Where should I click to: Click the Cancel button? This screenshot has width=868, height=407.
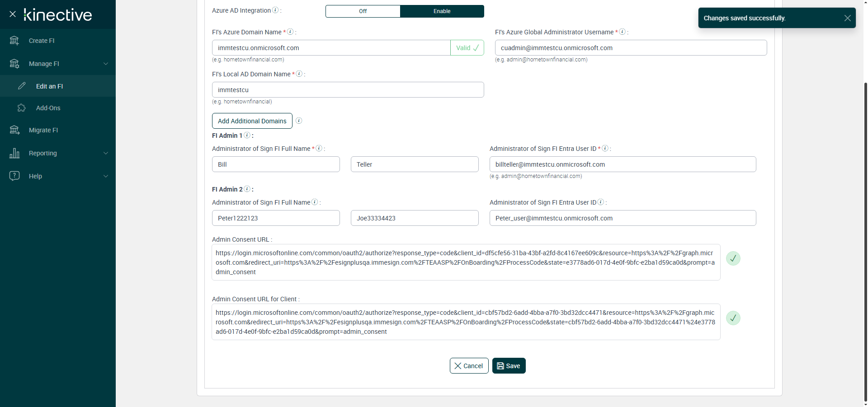tap(469, 366)
